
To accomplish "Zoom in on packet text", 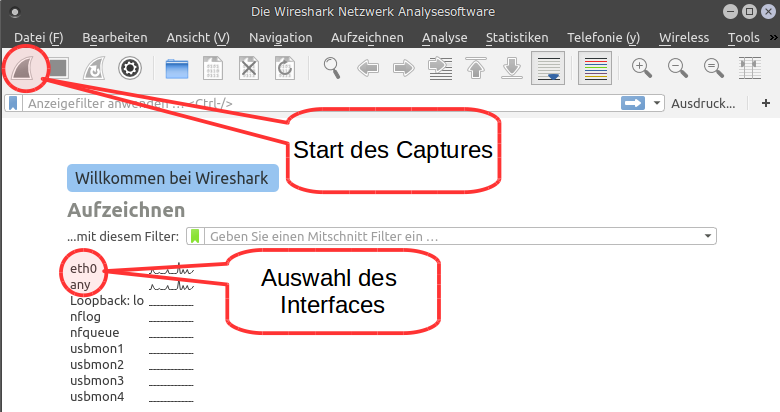I will click(642, 68).
